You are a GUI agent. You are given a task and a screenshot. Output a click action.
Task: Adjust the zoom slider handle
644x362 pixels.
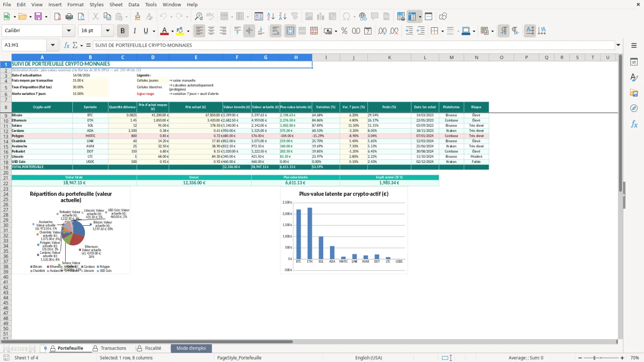(594, 358)
